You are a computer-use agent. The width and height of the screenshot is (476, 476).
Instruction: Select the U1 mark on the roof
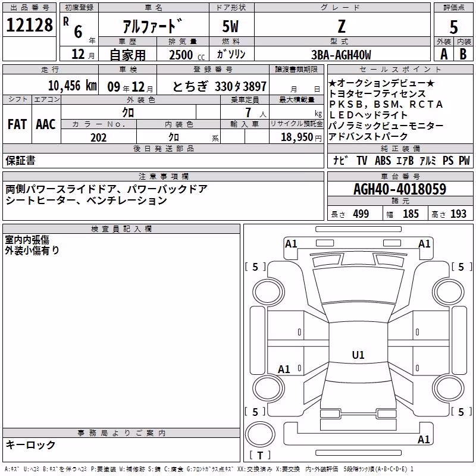point(358,355)
